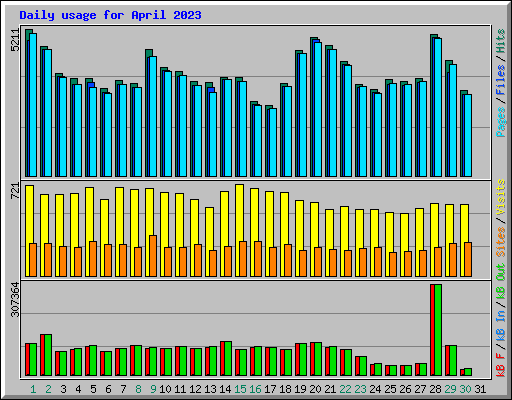The image size is (512, 400).
Task: Click the 'Visits' legend label
Action: pos(501,197)
